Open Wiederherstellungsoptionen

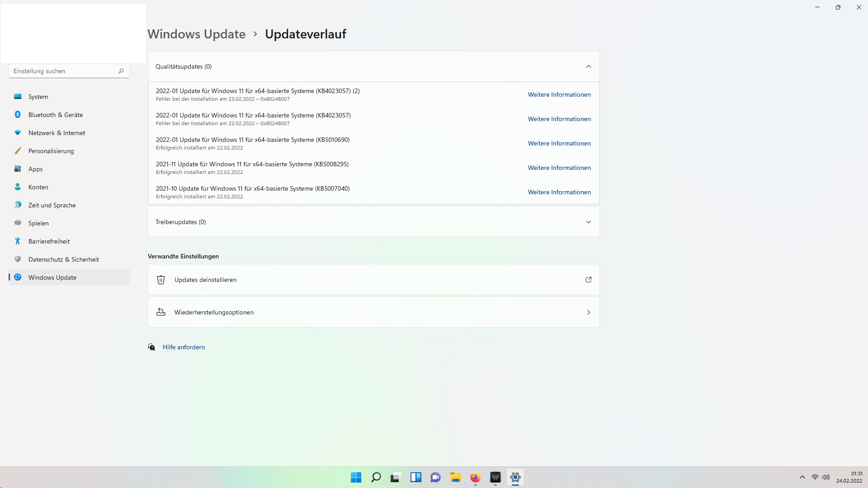(x=373, y=312)
